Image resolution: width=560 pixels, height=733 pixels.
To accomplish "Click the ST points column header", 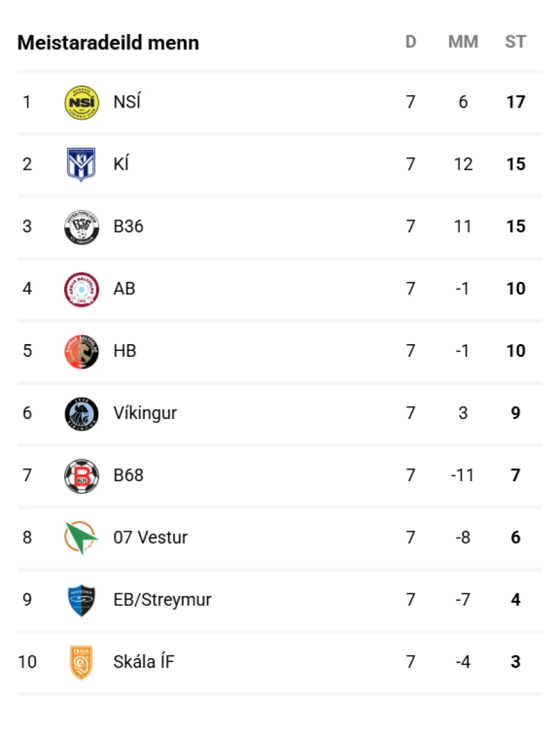I will [x=515, y=43].
